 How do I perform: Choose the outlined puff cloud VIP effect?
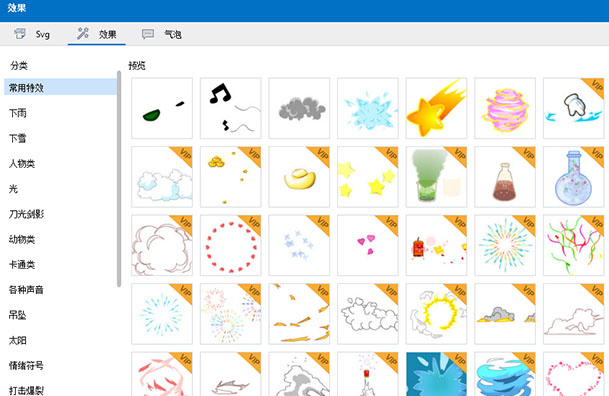[162, 245]
